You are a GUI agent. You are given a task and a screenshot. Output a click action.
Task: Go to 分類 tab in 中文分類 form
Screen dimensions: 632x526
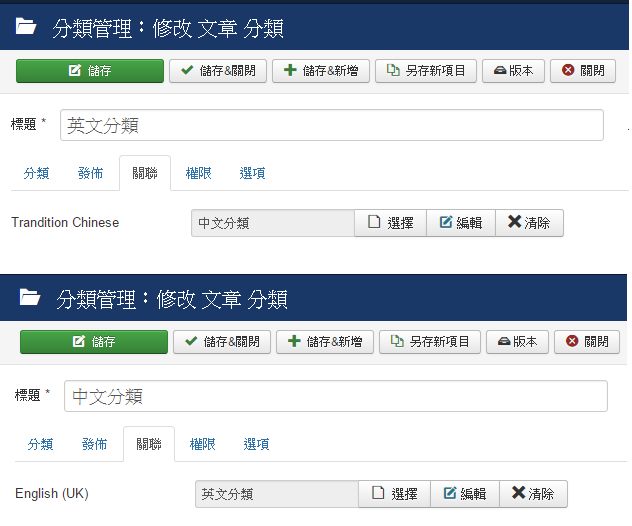(x=40, y=444)
